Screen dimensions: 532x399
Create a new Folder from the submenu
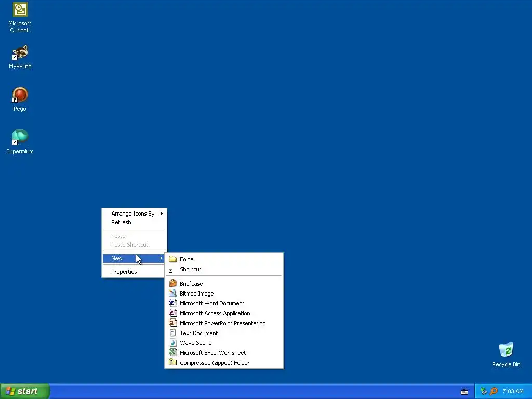coord(224,259)
